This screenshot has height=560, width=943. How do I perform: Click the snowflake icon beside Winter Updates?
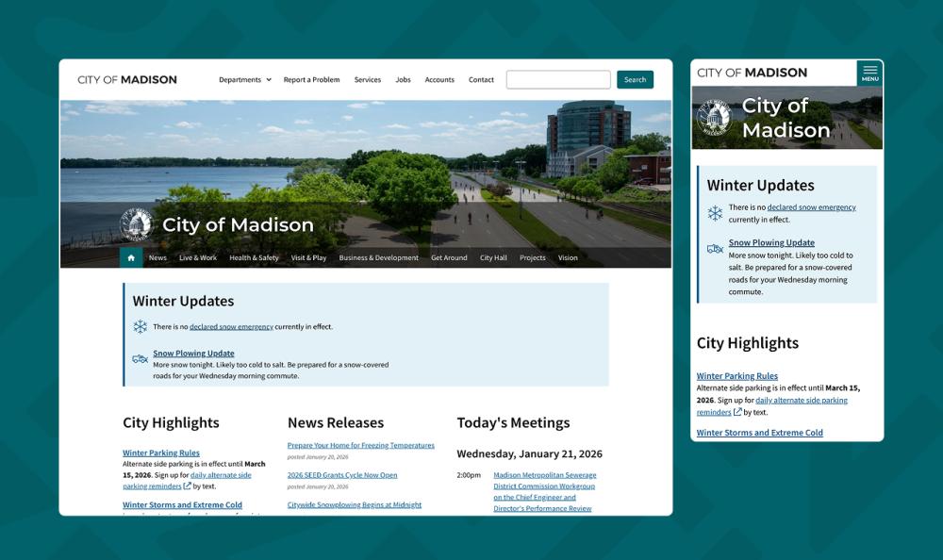[138, 326]
